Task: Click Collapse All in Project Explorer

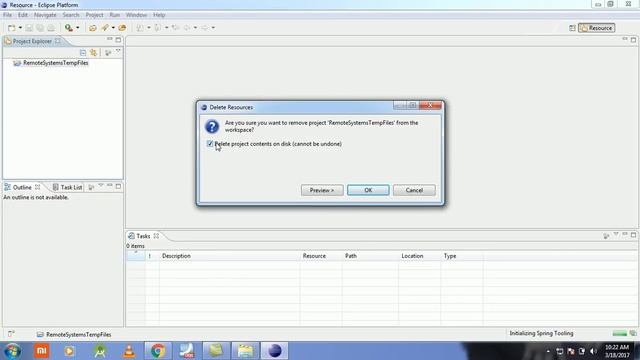Action: tap(83, 53)
